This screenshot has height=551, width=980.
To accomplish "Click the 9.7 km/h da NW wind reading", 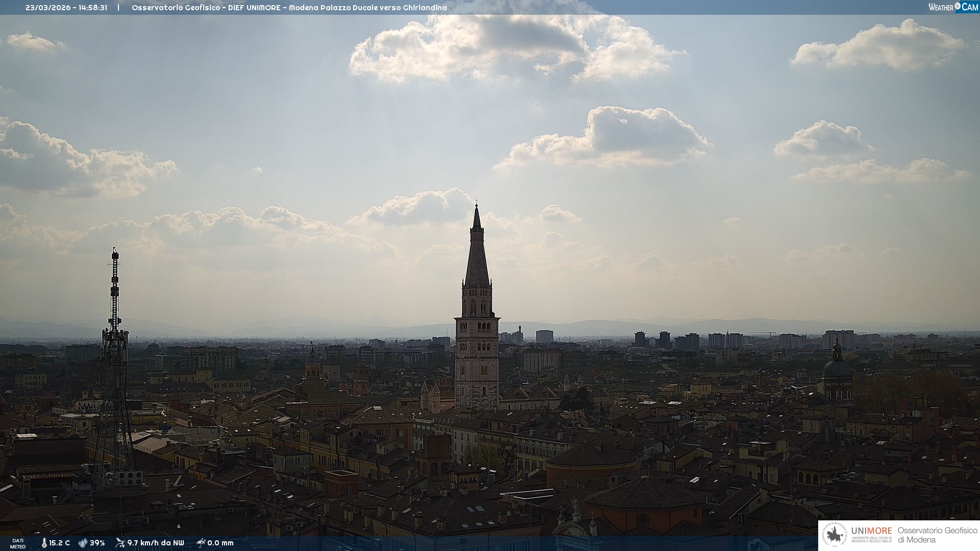I will point(155,543).
